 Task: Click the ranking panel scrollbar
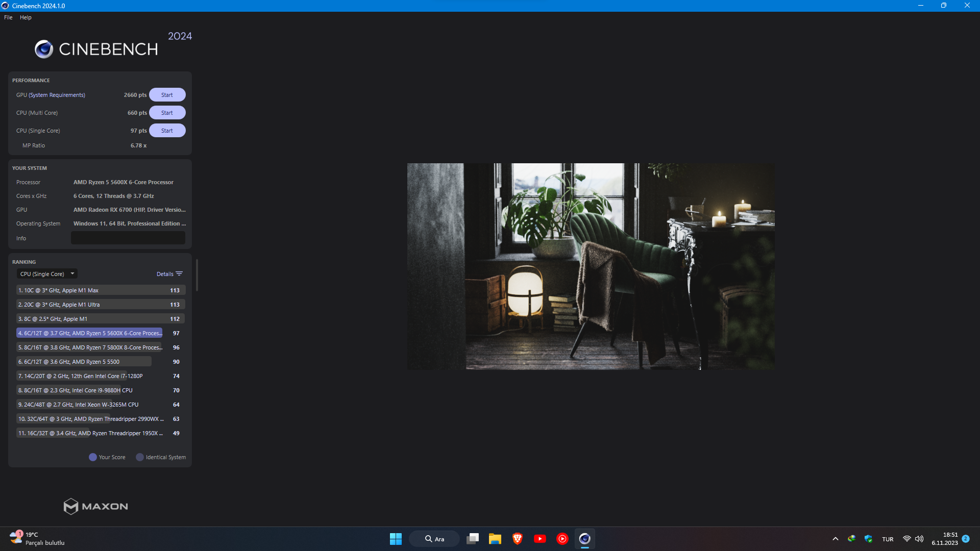[197, 275]
